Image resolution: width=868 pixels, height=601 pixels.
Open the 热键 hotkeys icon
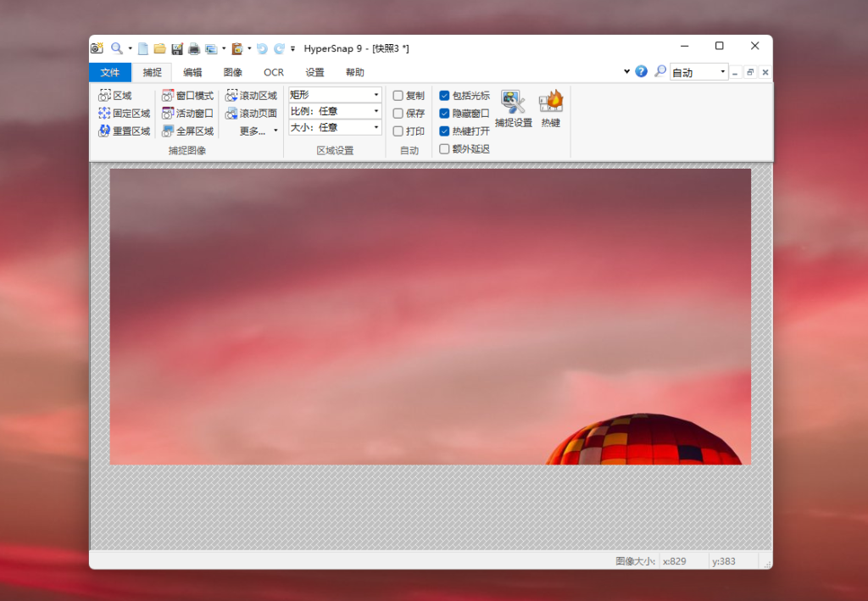(x=551, y=109)
